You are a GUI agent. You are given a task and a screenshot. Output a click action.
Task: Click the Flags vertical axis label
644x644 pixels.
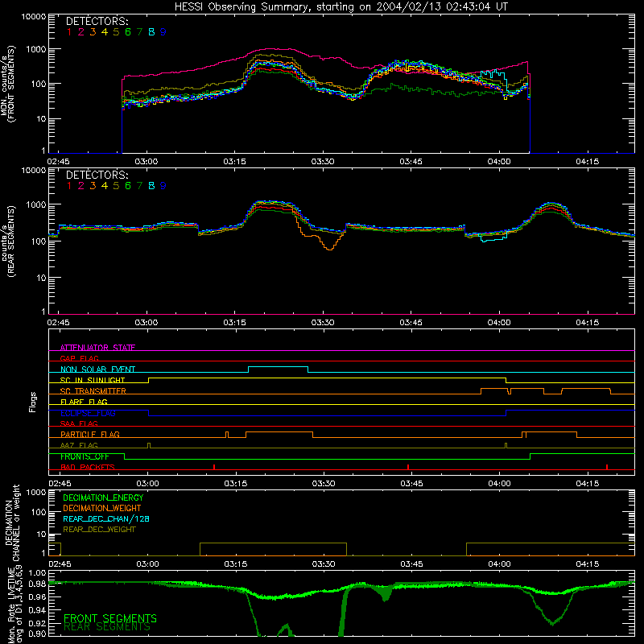point(33,402)
